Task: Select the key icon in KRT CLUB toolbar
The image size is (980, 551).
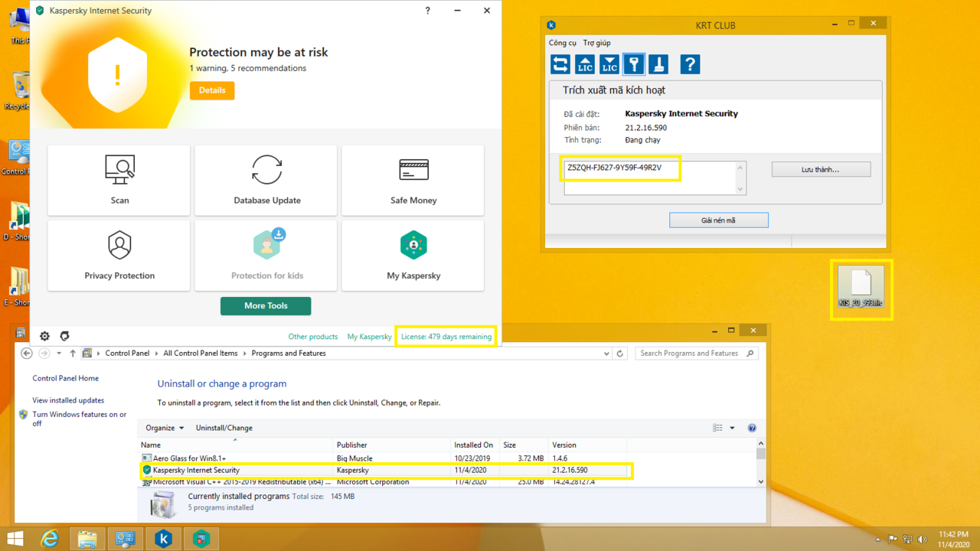Action: click(634, 64)
